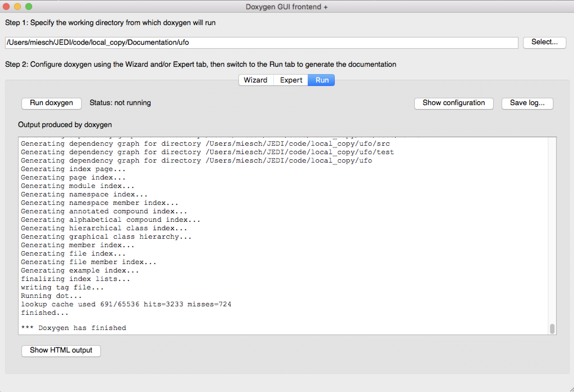Click the "finalizing index lists..." log line
Screen dimensions: 574x392
click(76, 279)
